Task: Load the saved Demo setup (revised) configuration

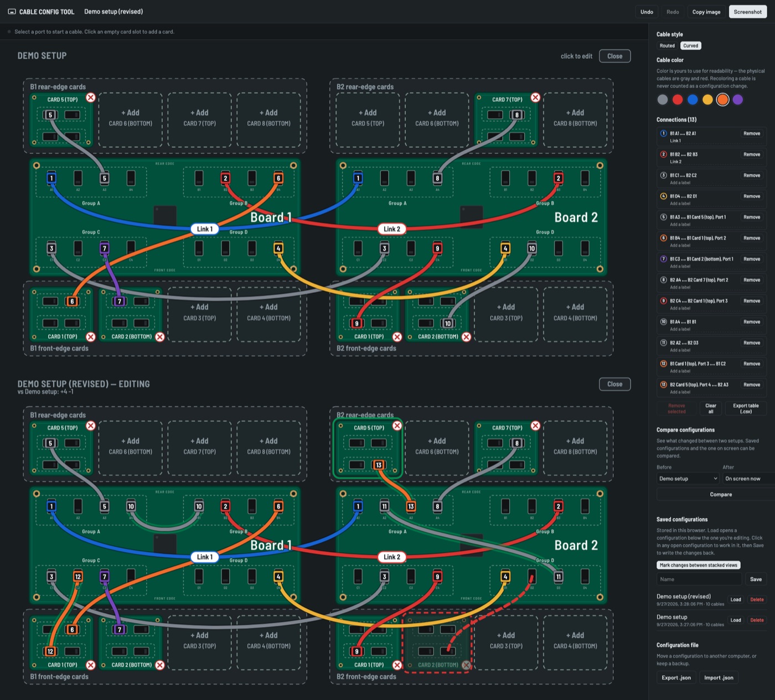Action: pos(736,600)
